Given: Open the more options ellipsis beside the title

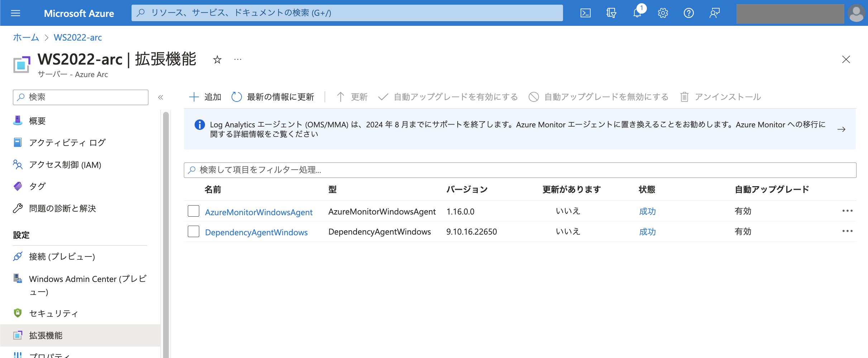Looking at the screenshot, I should click(x=238, y=60).
